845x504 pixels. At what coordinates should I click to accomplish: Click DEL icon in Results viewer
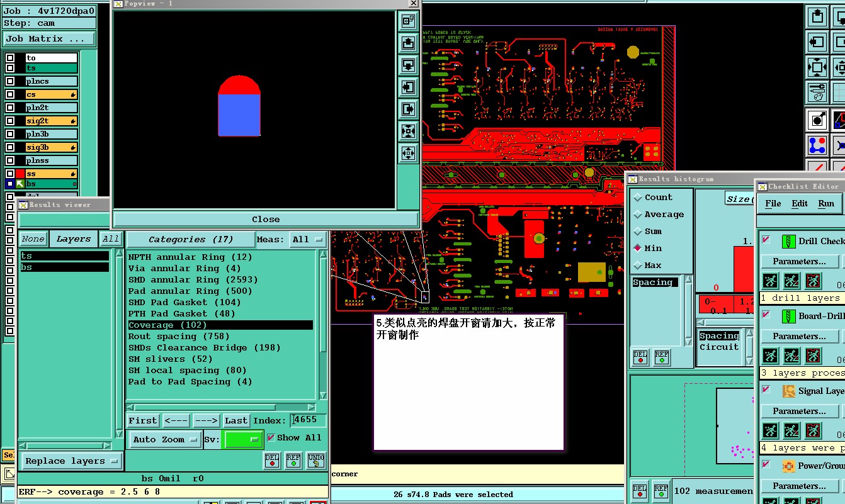(271, 461)
